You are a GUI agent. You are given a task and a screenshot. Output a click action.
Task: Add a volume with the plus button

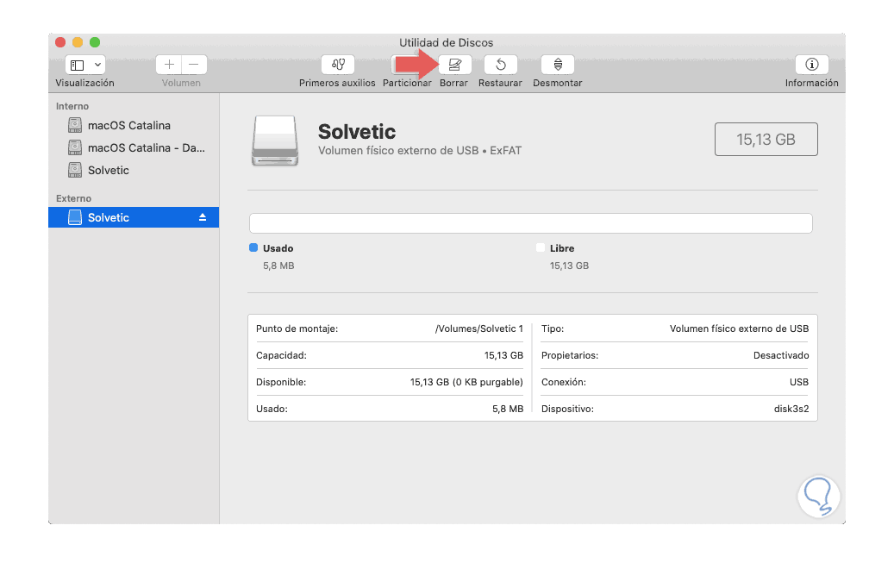click(169, 65)
